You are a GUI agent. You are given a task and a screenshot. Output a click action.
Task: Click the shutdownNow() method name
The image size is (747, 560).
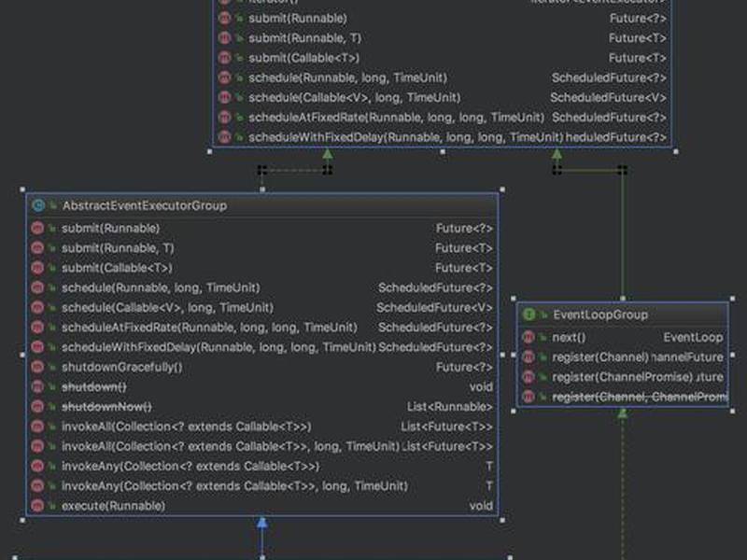(x=106, y=407)
